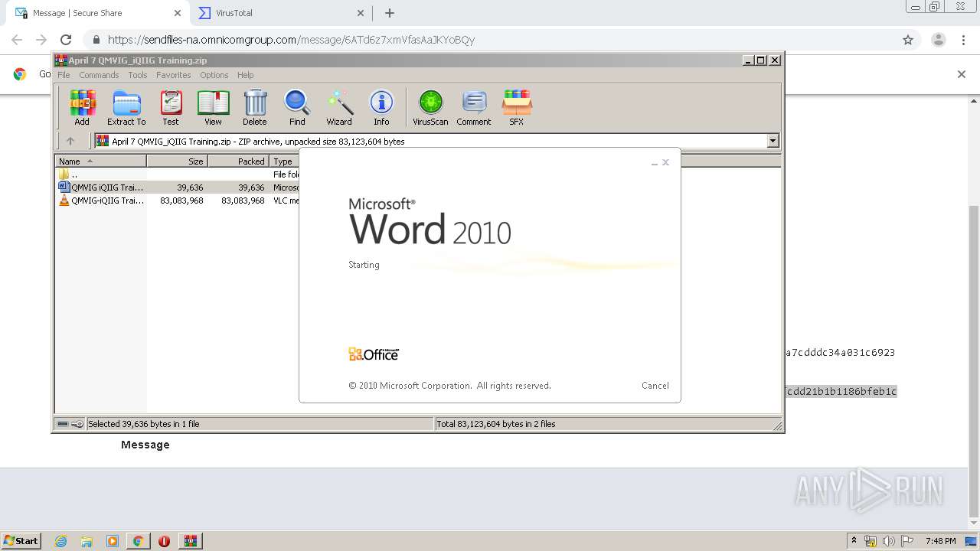Viewport: 980px width, 551px height.
Task: Open the Chrome three-dot menu
Action: pyautogui.click(x=963, y=40)
